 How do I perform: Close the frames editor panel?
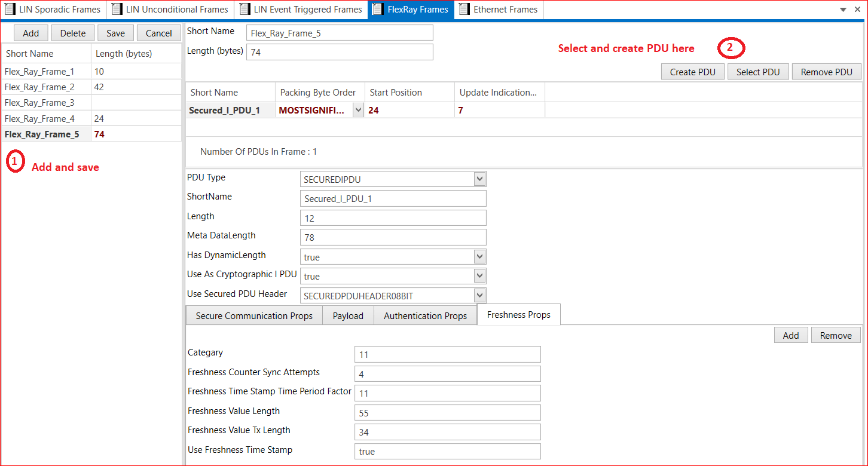point(857,10)
